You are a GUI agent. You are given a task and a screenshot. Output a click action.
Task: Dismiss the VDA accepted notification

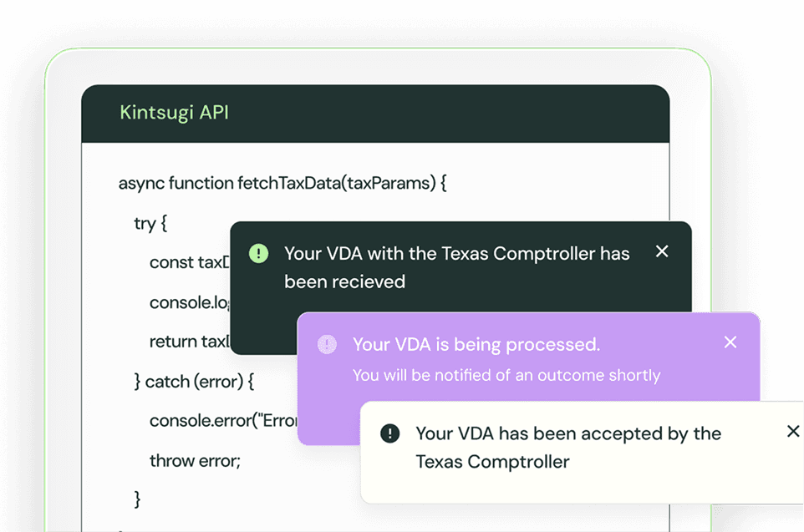pyautogui.click(x=793, y=431)
